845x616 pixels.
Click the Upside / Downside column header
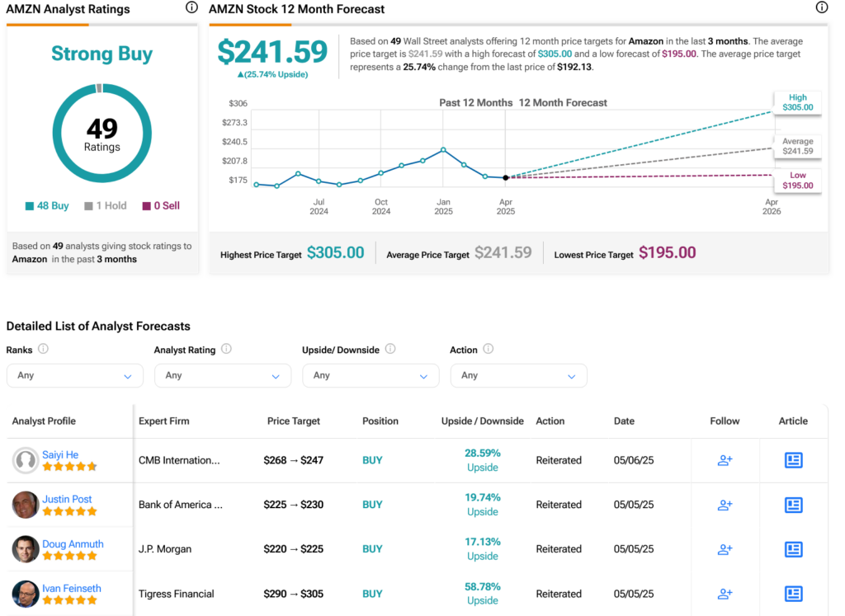(x=482, y=421)
